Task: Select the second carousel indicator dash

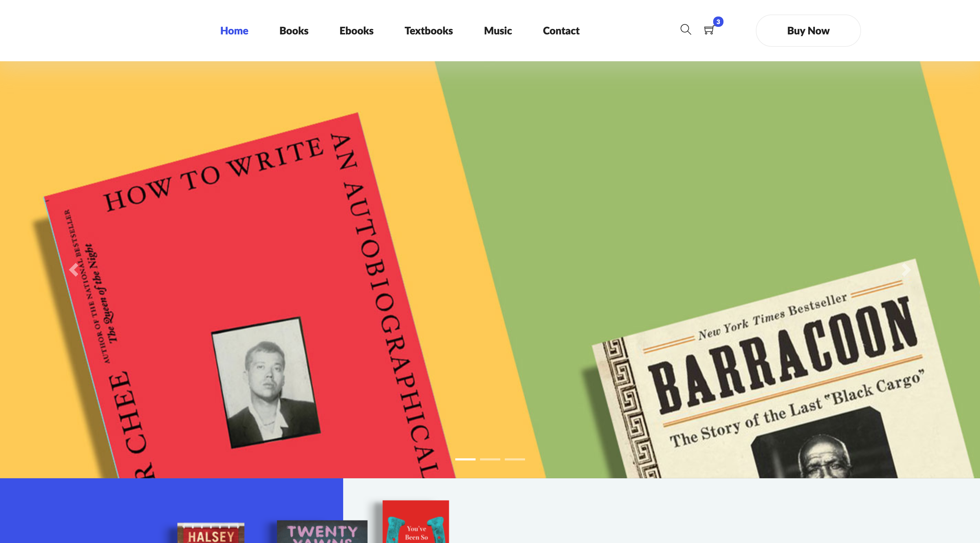Action: (x=490, y=459)
